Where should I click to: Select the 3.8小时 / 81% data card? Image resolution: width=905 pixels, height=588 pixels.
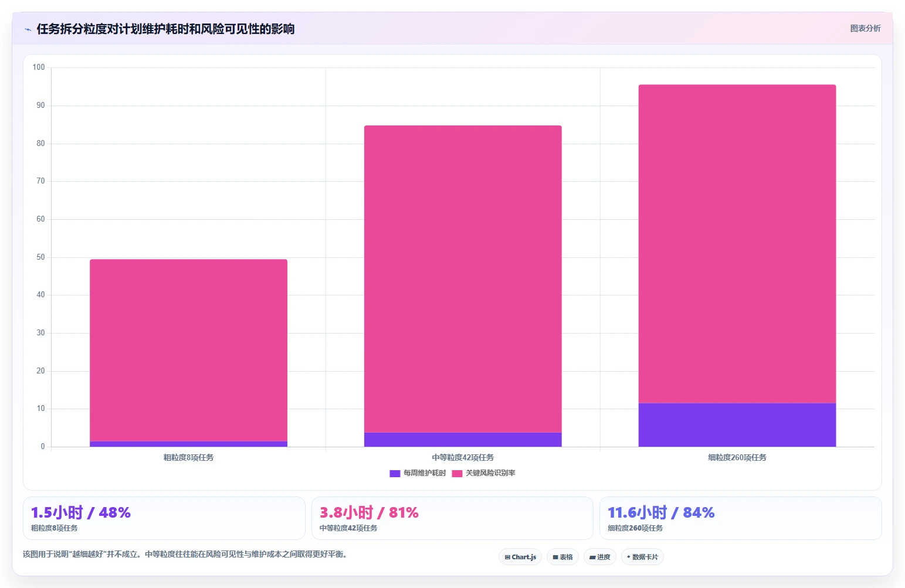452,518
